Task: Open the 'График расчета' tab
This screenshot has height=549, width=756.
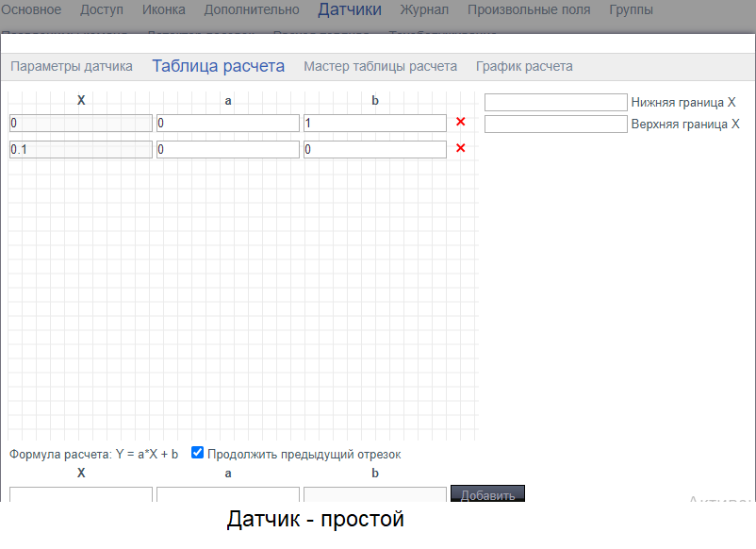Action: [524, 66]
